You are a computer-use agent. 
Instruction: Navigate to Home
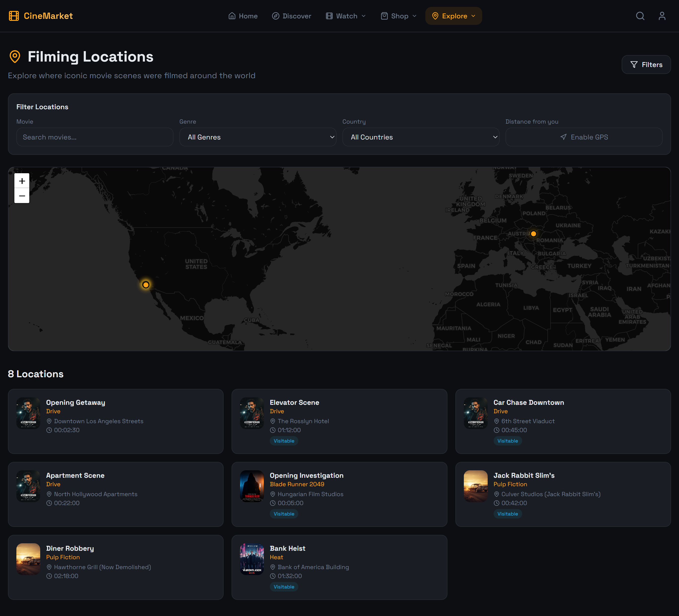click(243, 16)
